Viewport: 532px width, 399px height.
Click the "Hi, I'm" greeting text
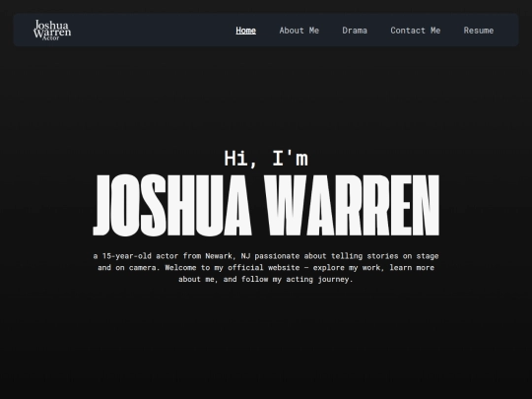(x=266, y=159)
